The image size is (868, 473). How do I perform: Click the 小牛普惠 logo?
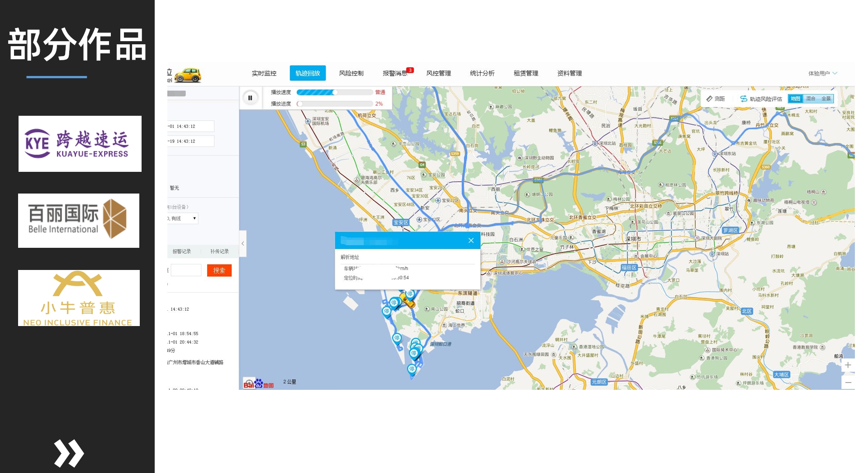point(79,298)
